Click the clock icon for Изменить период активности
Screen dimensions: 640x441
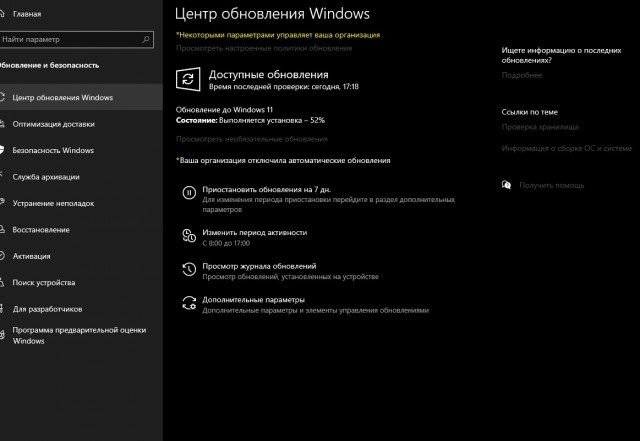click(x=189, y=236)
